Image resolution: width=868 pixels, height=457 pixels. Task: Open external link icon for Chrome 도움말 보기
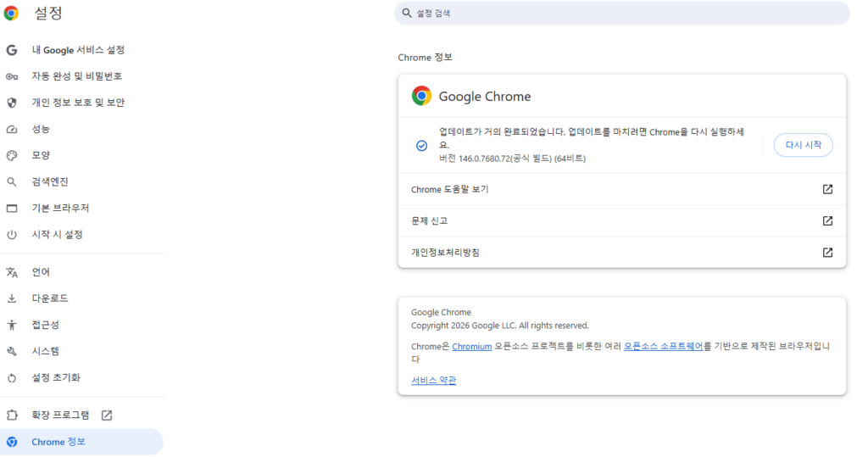tap(827, 189)
